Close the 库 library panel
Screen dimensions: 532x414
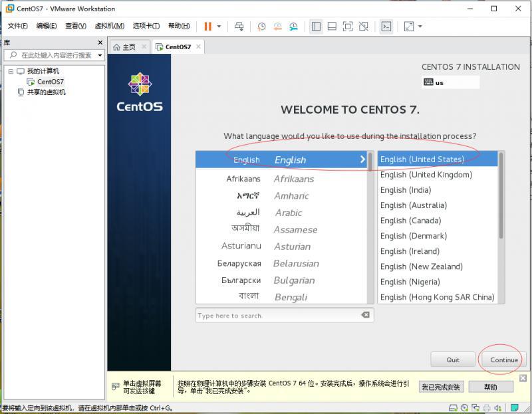[100, 43]
